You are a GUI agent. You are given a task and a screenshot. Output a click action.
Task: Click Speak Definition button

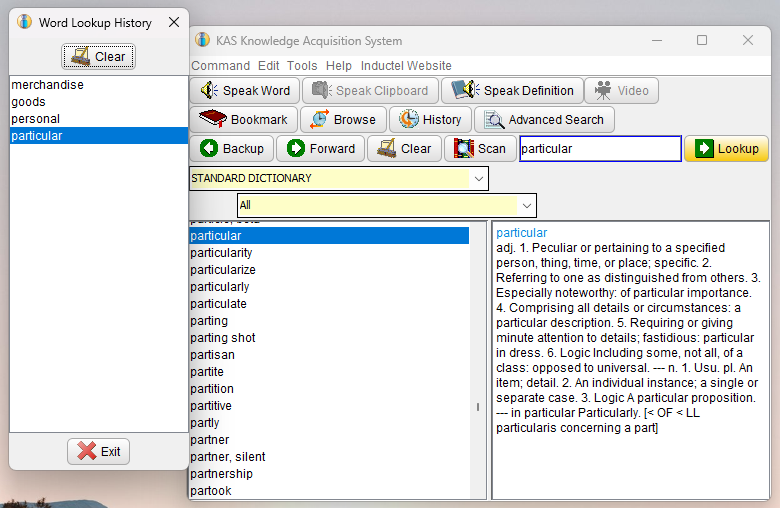click(512, 91)
